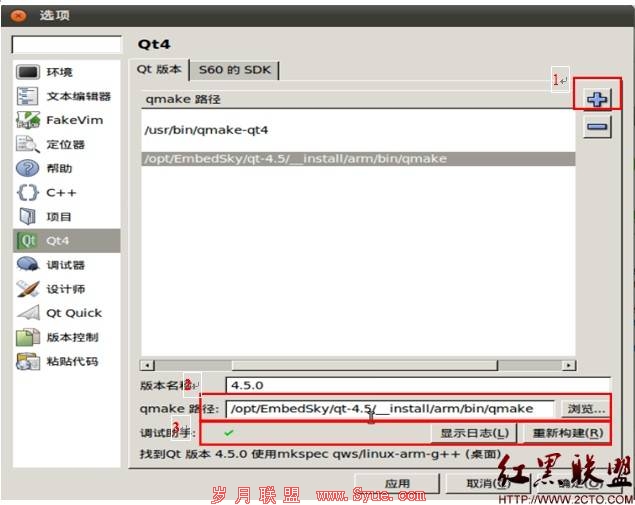Remove selected Qt version with minus button

coord(597,127)
